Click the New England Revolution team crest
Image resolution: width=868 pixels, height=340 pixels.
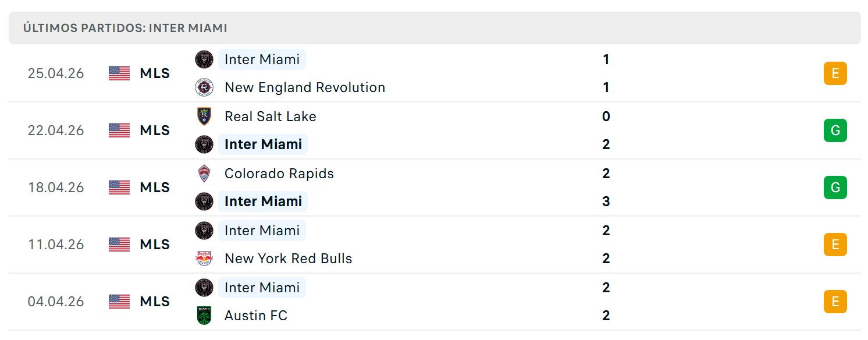click(204, 87)
